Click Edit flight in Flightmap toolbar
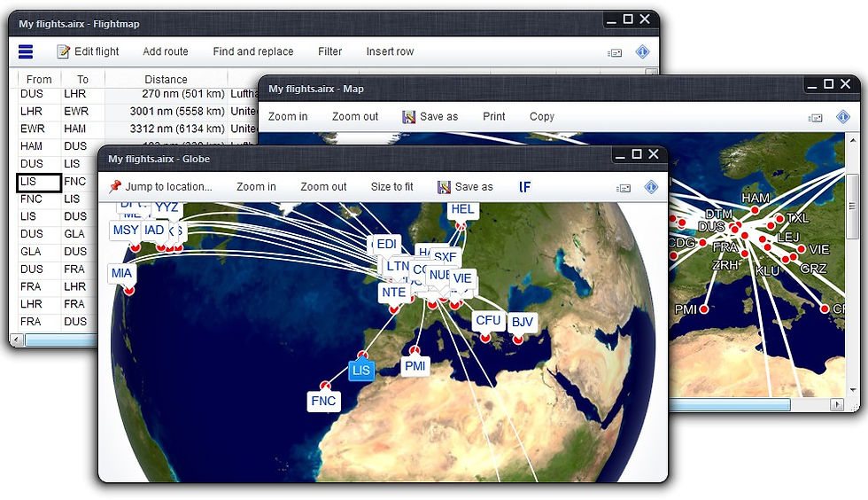This screenshot has width=868, height=500. 88,51
